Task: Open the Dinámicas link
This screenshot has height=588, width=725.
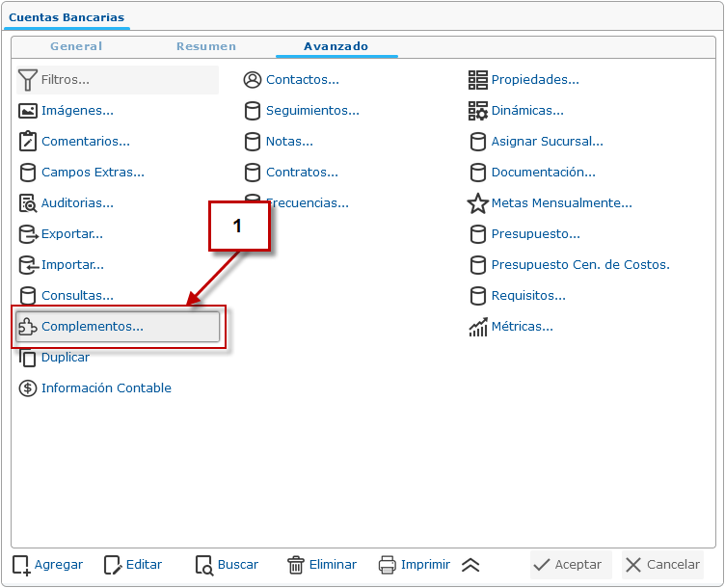Action: (527, 111)
